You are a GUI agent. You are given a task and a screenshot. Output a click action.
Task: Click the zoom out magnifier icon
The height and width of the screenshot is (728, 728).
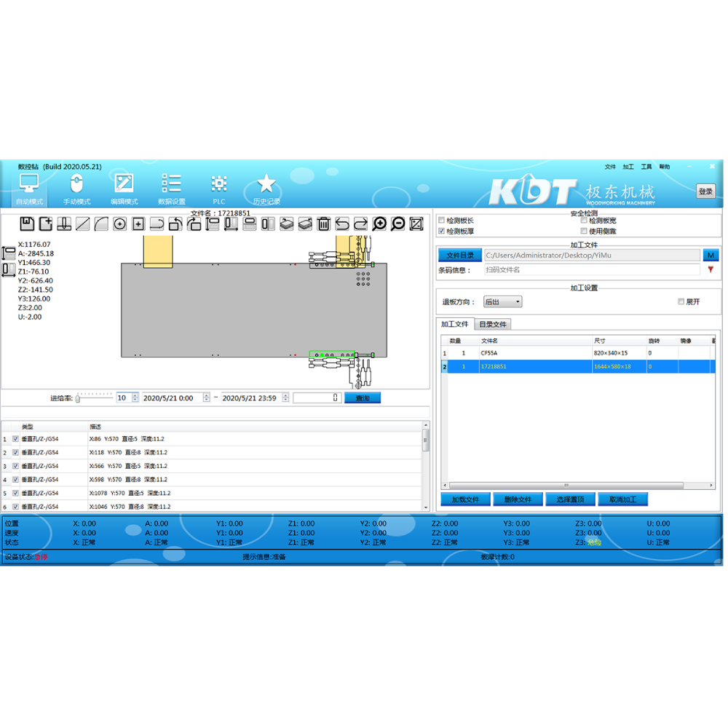tap(397, 223)
